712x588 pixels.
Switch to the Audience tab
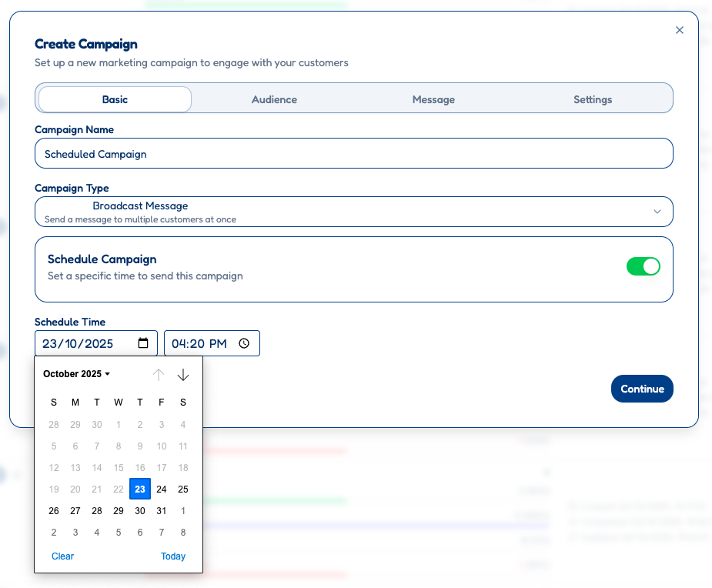point(274,99)
